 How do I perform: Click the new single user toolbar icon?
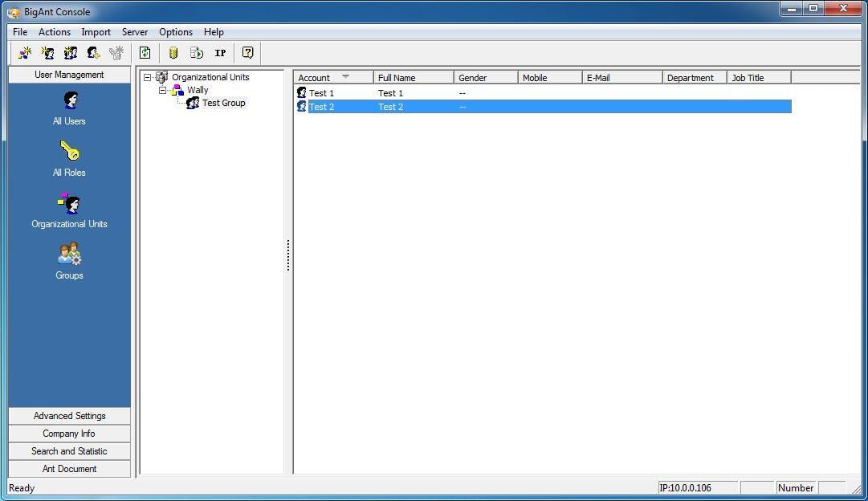47,53
